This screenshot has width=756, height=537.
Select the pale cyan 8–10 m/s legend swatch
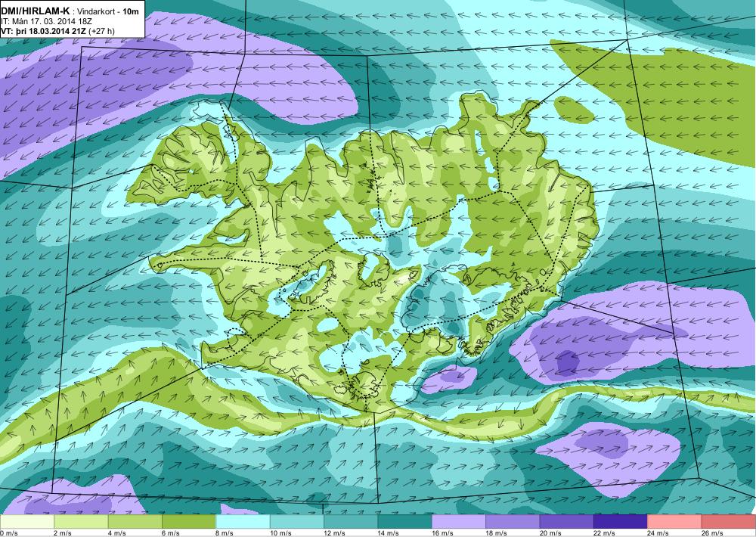point(243,521)
